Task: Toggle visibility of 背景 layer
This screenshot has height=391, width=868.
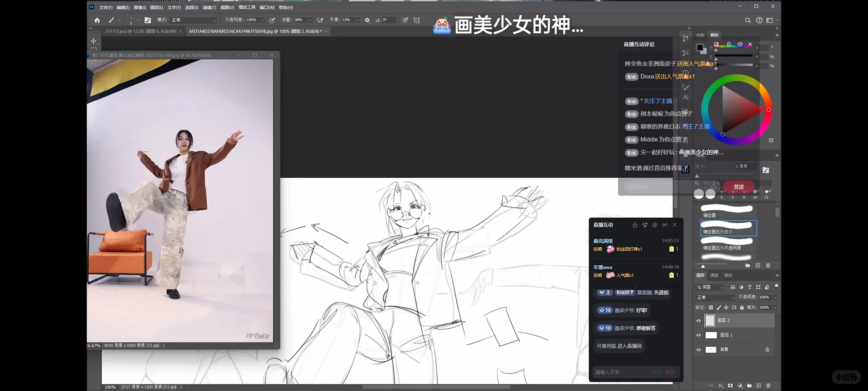Action: click(x=699, y=350)
